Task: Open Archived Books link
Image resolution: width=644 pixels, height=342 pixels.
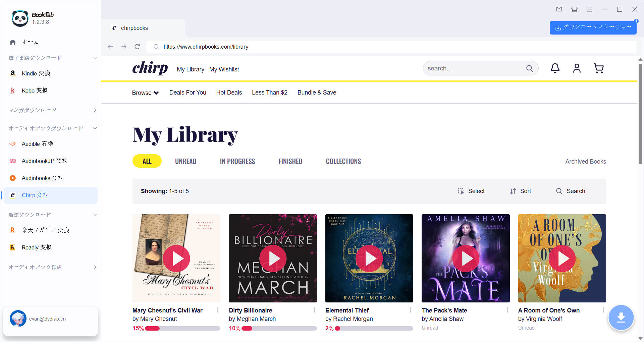Action: pyautogui.click(x=586, y=162)
